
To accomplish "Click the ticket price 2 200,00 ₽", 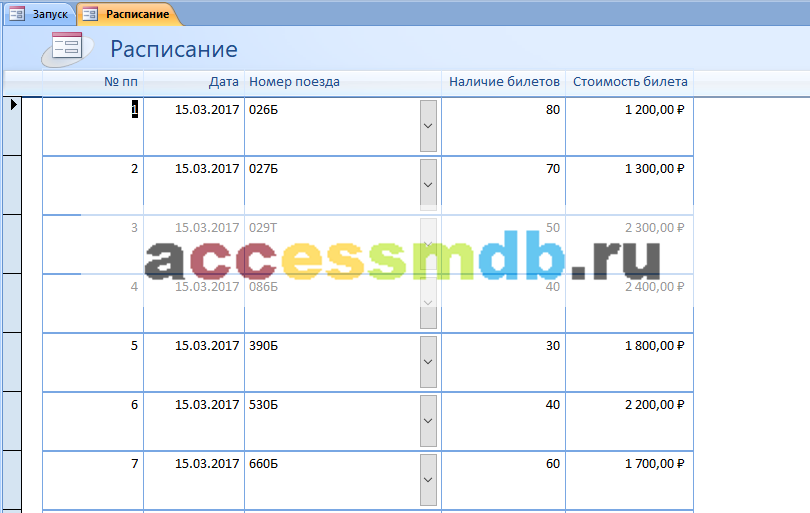I will pos(655,405).
